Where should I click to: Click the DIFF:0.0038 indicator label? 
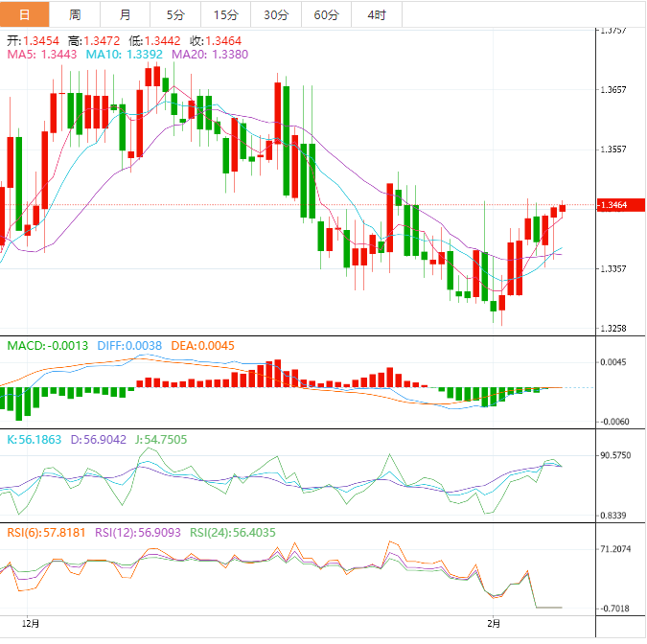coord(129,346)
